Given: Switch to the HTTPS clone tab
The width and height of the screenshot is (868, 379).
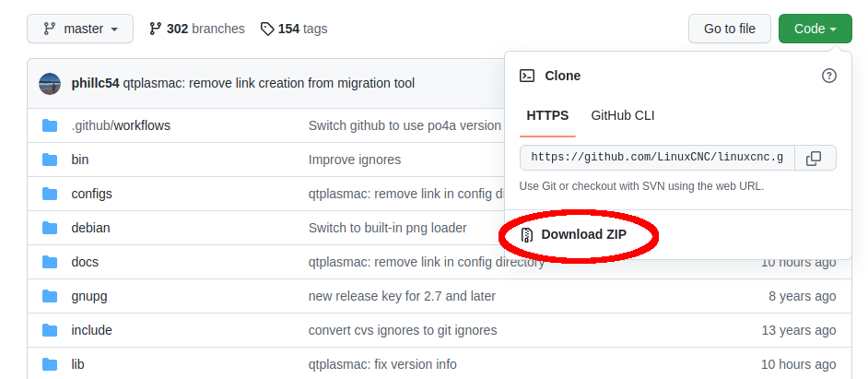Looking at the screenshot, I should pyautogui.click(x=547, y=116).
